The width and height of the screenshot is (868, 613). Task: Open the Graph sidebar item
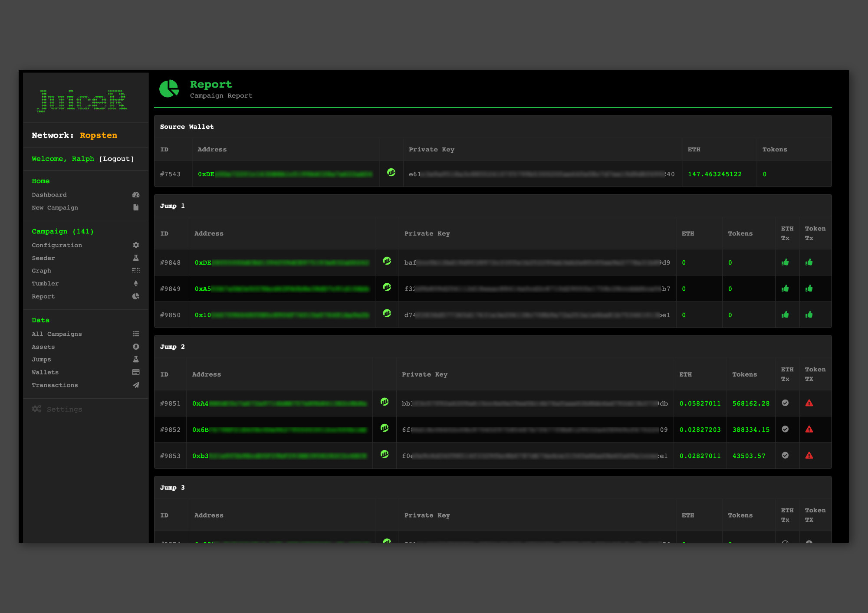[x=41, y=271]
